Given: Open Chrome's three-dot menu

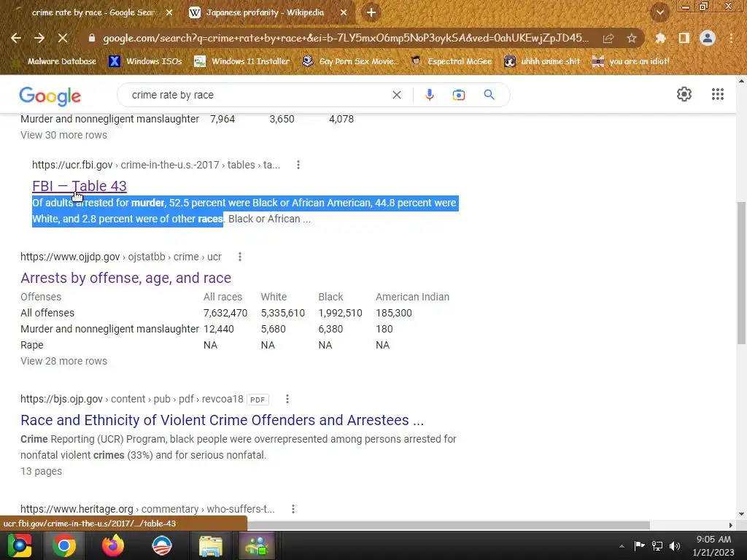Looking at the screenshot, I should pos(731,38).
